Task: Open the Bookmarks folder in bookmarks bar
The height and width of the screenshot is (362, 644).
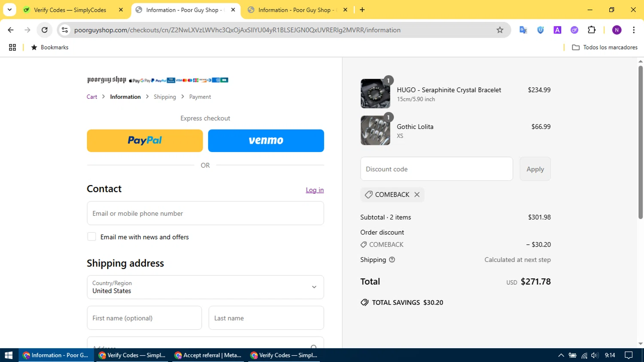Action: [50, 47]
